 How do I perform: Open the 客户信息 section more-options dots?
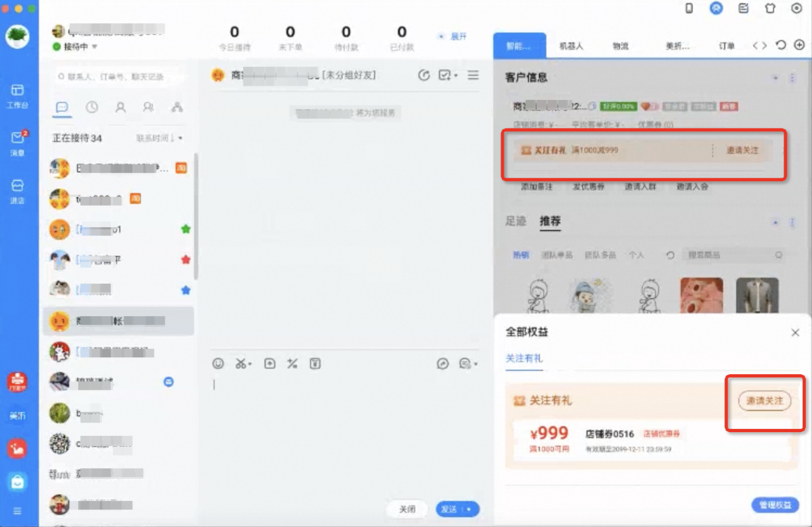[x=792, y=78]
